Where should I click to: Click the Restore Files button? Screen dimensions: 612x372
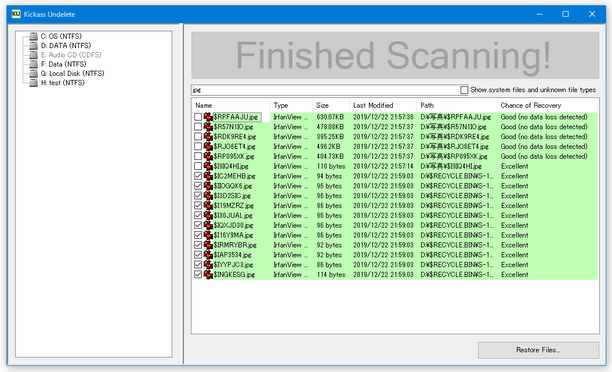coord(538,350)
